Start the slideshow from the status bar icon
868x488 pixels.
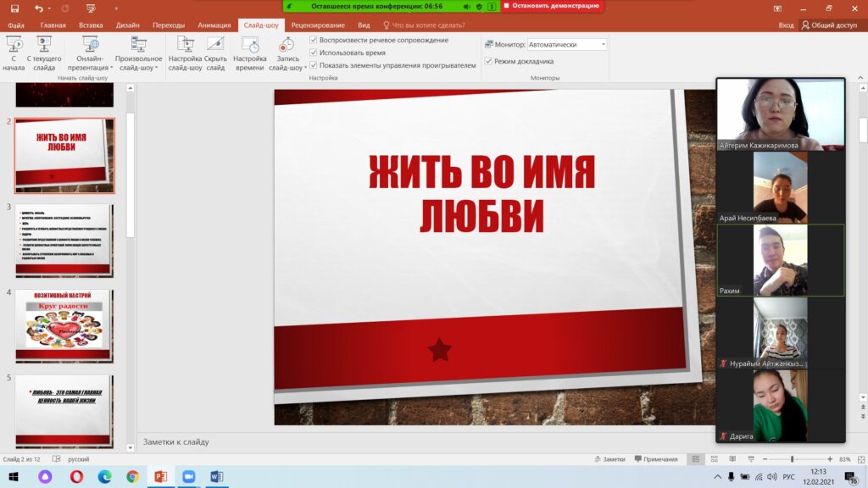[751, 459]
